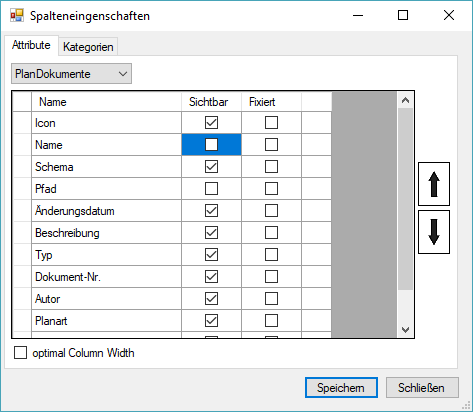Enable Sichtbar checkbox for Name row
Viewport: 473px width, 412px height.
[x=211, y=145]
